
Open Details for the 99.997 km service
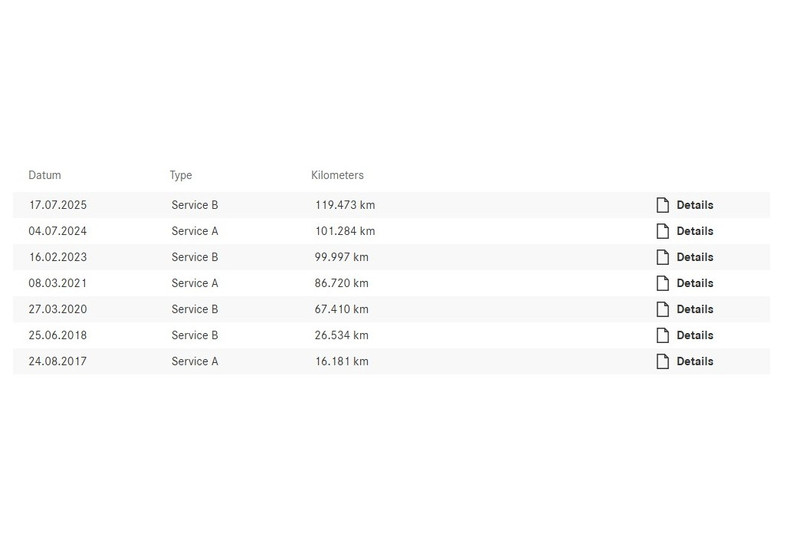(694, 257)
